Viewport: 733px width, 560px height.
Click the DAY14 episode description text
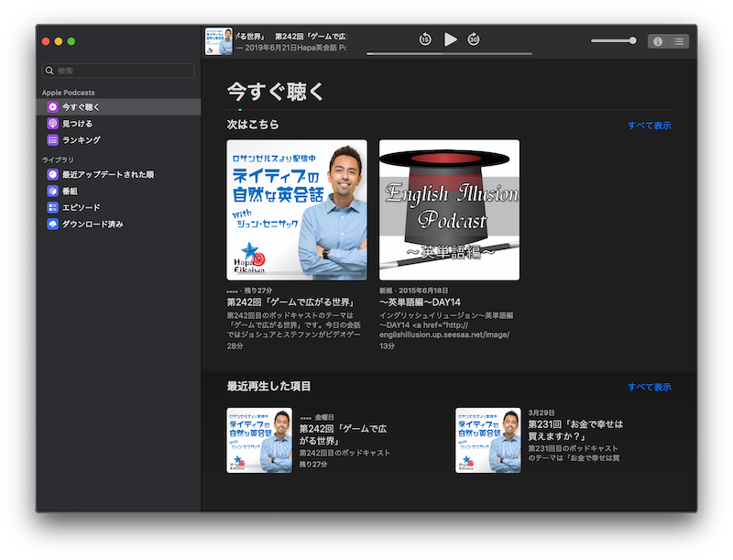[446, 324]
